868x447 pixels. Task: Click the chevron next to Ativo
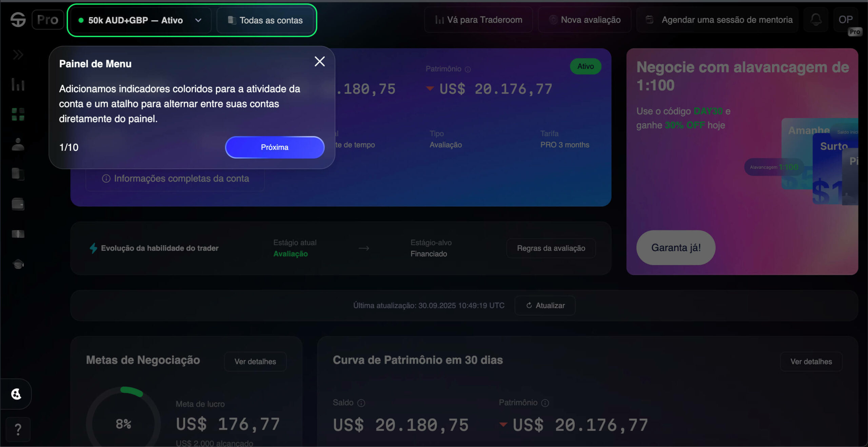pos(198,20)
